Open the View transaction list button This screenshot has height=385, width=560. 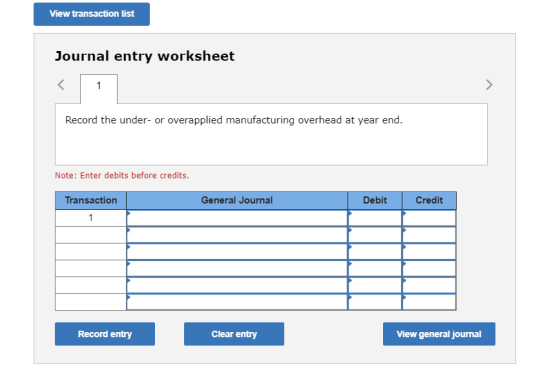tap(92, 14)
